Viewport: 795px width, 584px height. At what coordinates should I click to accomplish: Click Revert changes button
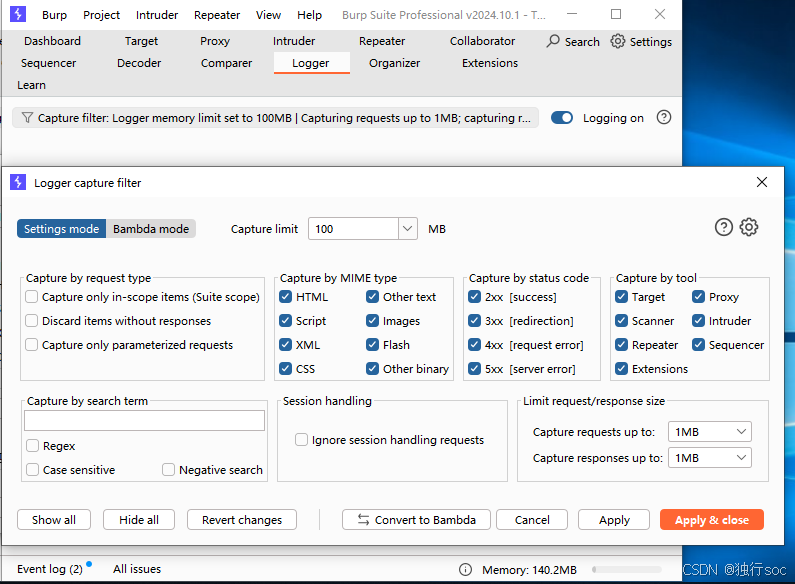pos(242,520)
